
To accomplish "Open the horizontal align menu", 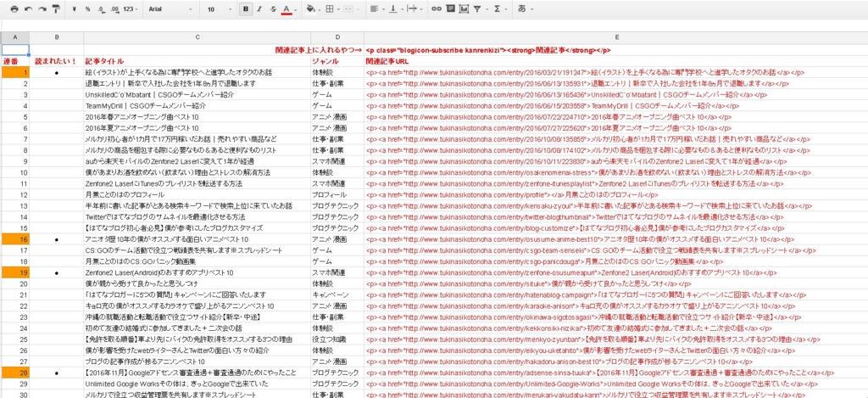I will pos(376,8).
